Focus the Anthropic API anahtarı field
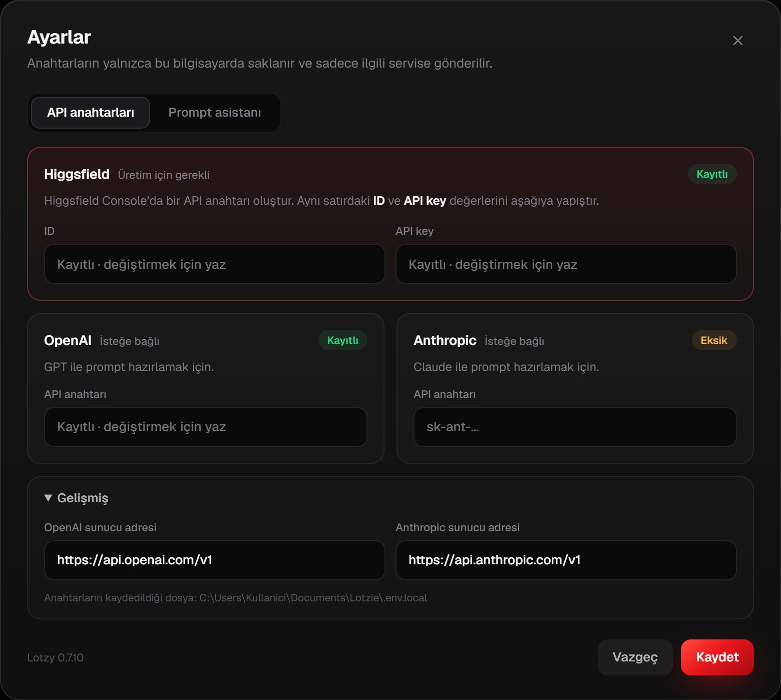Image resolution: width=781 pixels, height=700 pixels. tap(575, 427)
